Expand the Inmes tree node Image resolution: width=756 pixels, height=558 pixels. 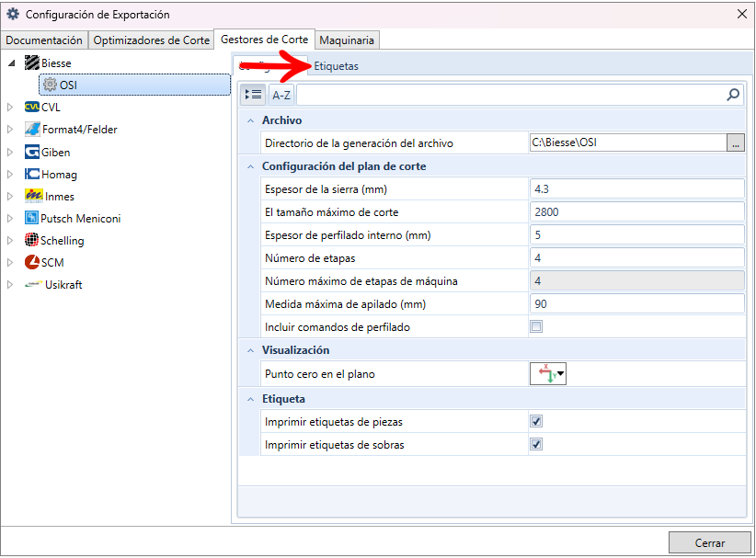tap(9, 196)
